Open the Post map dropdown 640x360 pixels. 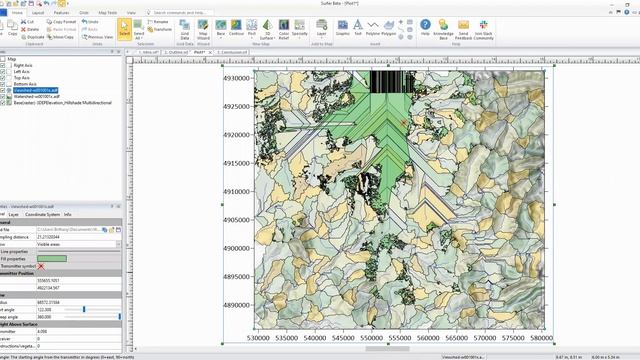pos(252,38)
